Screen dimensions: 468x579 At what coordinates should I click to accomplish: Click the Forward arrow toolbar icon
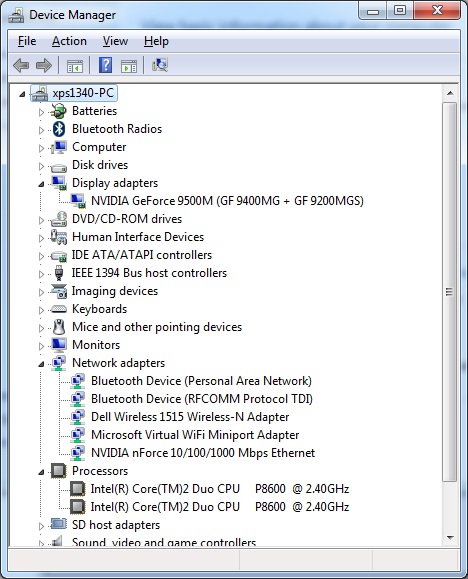44,65
